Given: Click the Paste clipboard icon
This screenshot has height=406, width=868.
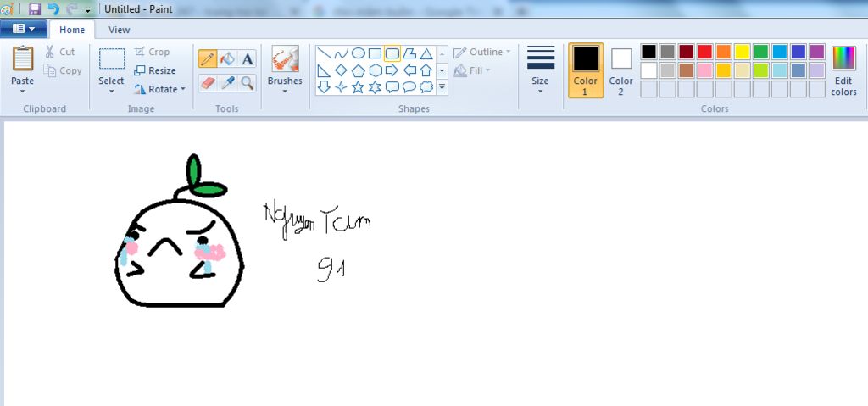Looking at the screenshot, I should tap(23, 58).
